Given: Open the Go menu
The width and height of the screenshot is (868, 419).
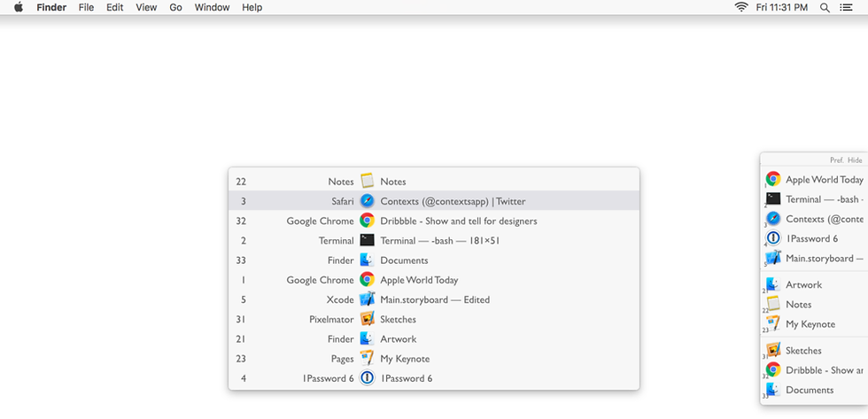Looking at the screenshot, I should click(x=175, y=7).
